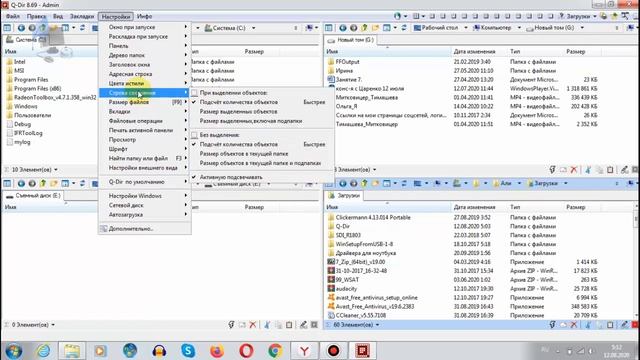640x360 pixels.
Task: Open Дерево папок submenu
Action: [x=144, y=55]
